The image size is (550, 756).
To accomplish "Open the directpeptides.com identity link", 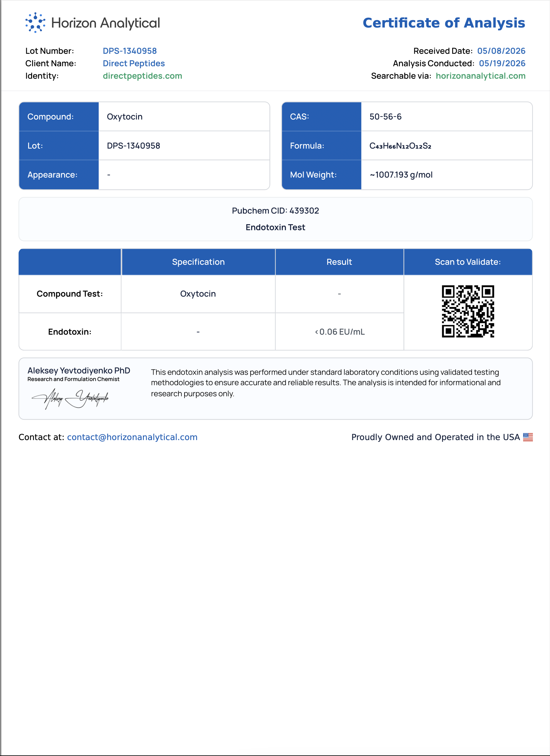I will tap(143, 76).
